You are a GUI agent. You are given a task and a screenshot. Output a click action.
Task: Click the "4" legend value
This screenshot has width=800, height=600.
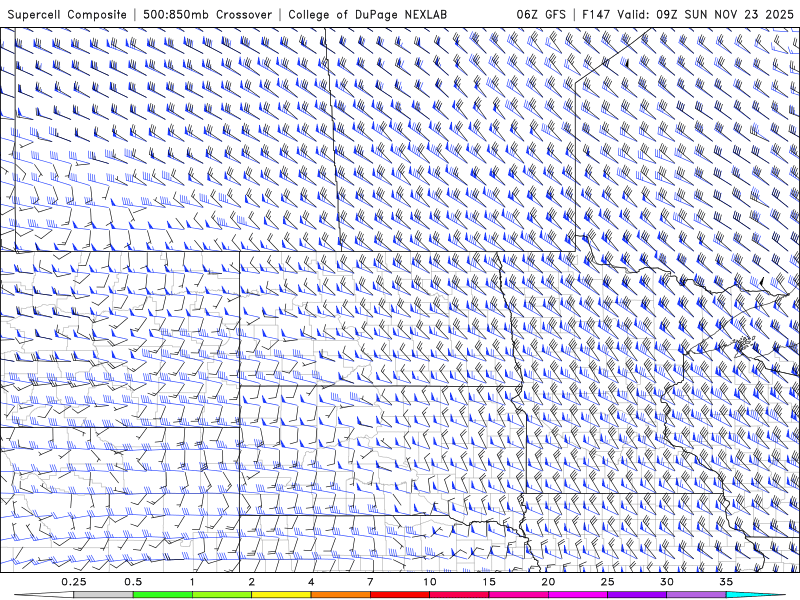pos(311,582)
